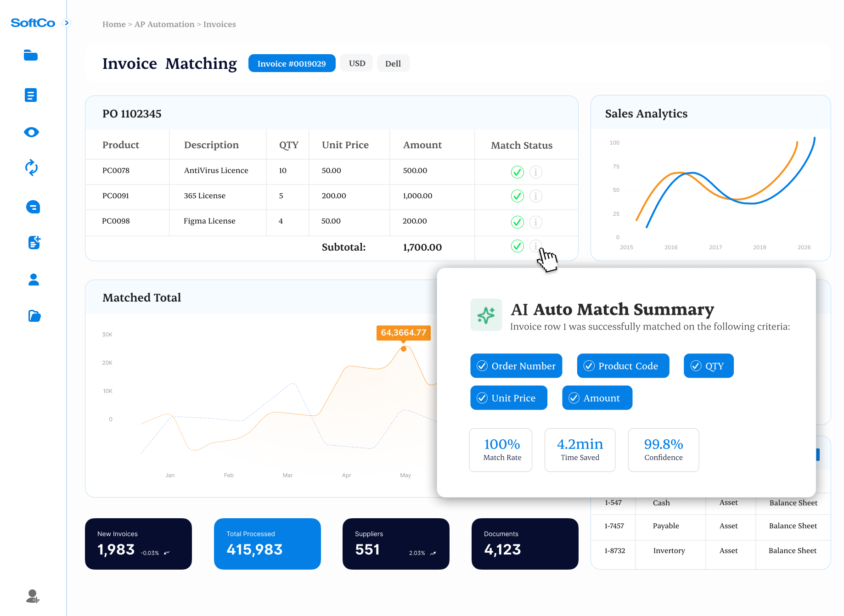Image resolution: width=844 pixels, height=616 pixels.
Task: Toggle the Amount criteria chip
Action: (x=597, y=398)
